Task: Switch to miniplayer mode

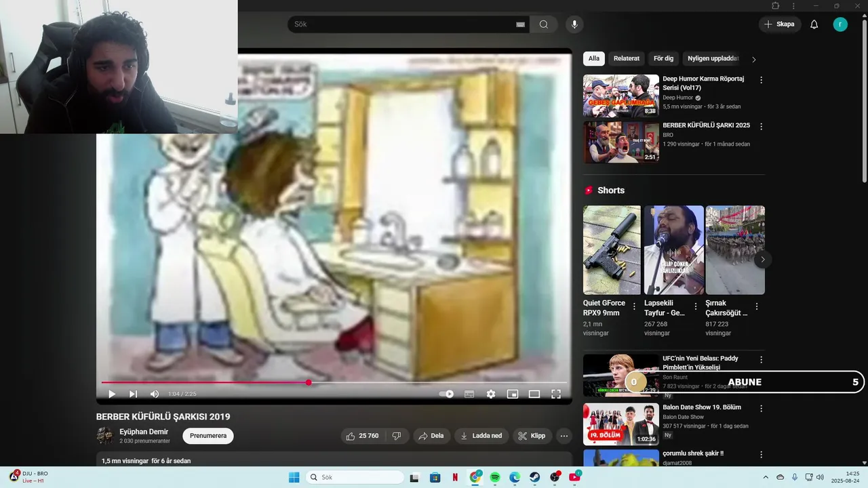Action: pos(513,394)
